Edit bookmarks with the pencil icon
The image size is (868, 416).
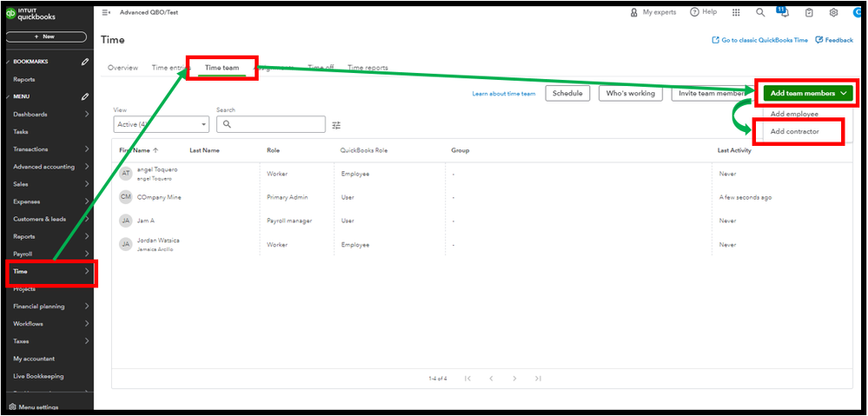point(84,62)
